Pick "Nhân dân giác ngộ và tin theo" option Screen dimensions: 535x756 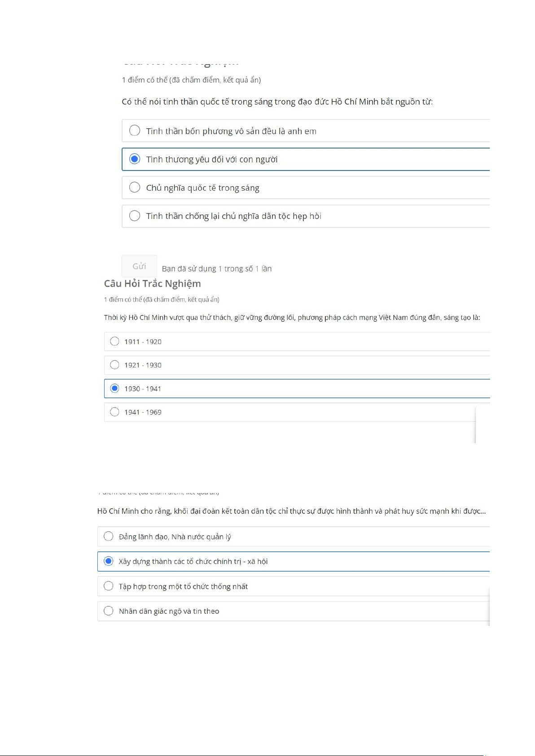(x=109, y=611)
